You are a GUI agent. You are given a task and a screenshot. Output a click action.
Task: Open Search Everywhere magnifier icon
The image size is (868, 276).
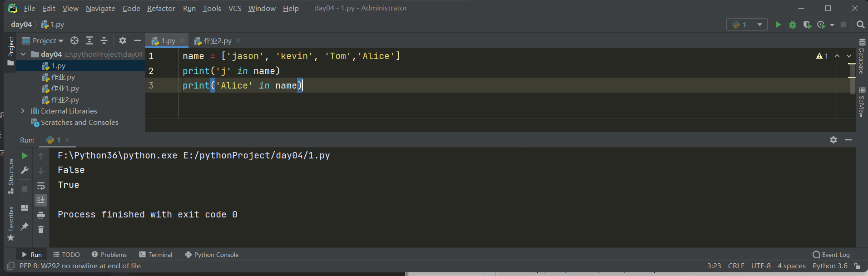pyautogui.click(x=860, y=25)
